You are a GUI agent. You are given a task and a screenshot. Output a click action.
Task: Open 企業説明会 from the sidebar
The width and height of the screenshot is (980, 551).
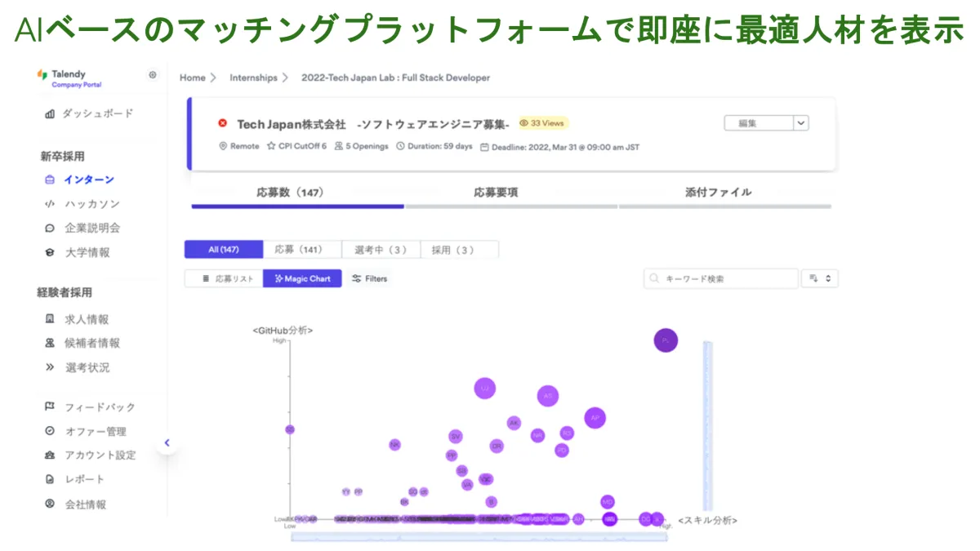click(92, 229)
